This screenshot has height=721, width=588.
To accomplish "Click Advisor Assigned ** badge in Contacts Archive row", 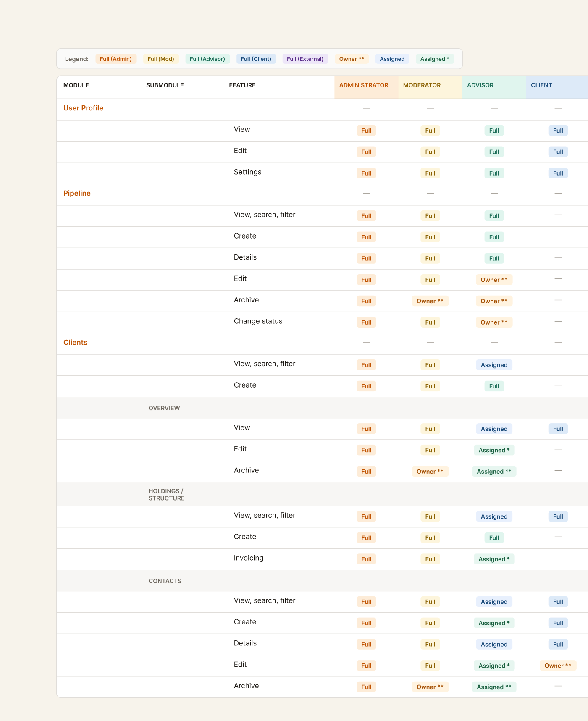I will click(x=494, y=687).
